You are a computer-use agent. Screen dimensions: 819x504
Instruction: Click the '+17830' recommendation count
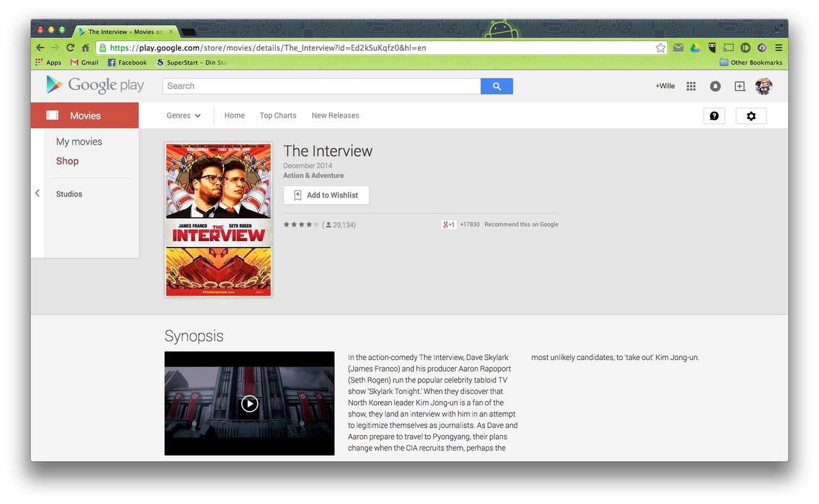click(x=470, y=224)
